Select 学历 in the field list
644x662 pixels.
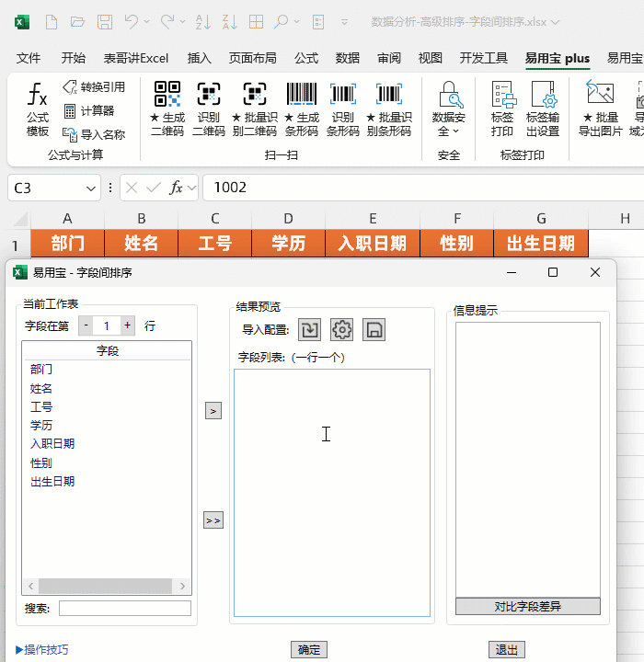pos(41,425)
